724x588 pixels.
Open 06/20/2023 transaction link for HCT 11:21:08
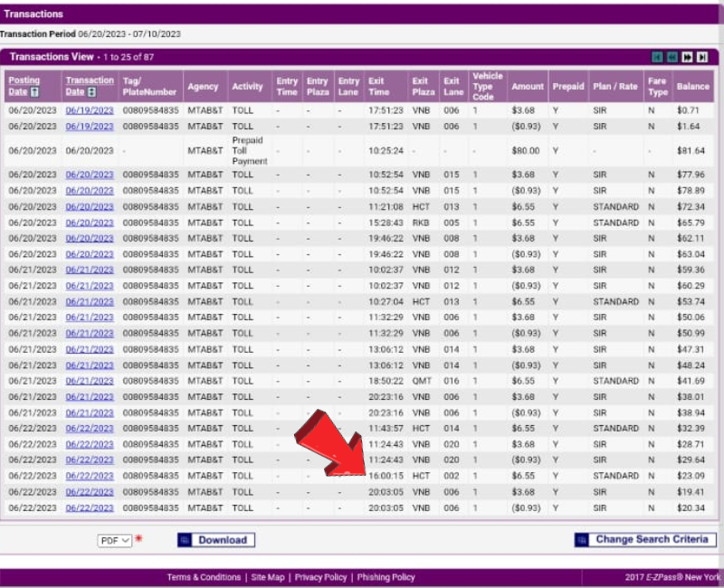[x=90, y=207]
